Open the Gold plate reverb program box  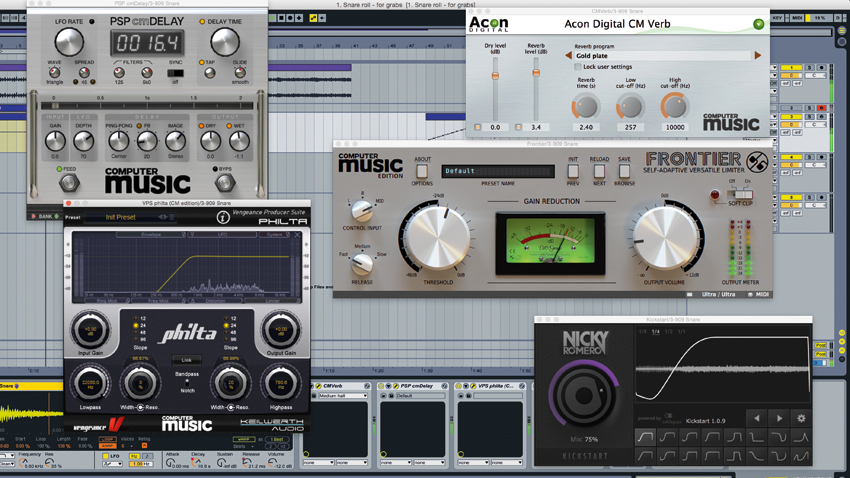tap(662, 55)
